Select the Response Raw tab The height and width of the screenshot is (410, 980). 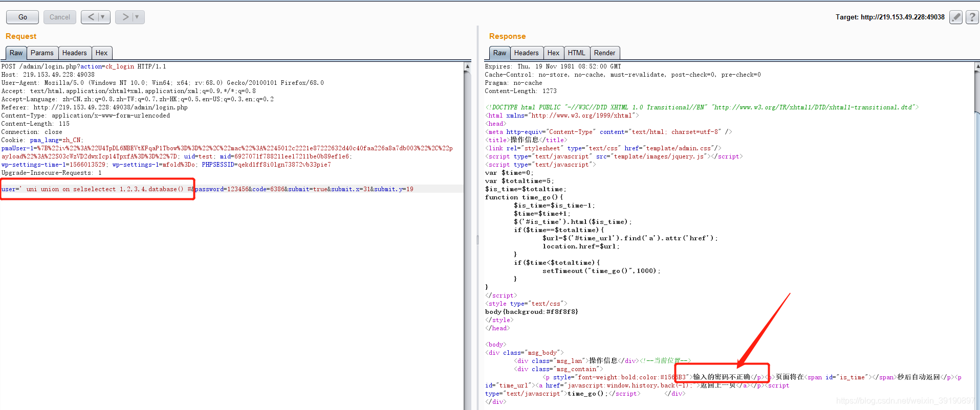[499, 53]
